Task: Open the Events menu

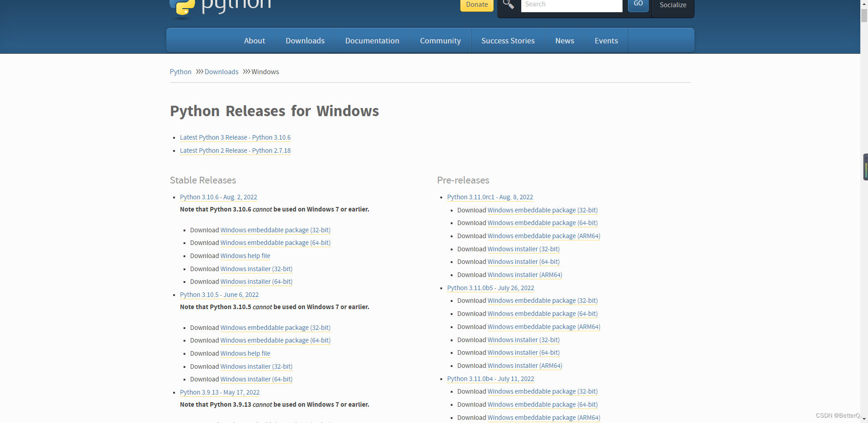Action: click(x=606, y=41)
